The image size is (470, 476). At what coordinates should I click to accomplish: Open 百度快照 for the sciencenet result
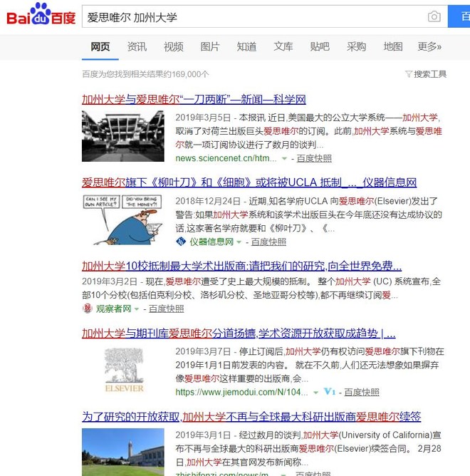point(314,158)
